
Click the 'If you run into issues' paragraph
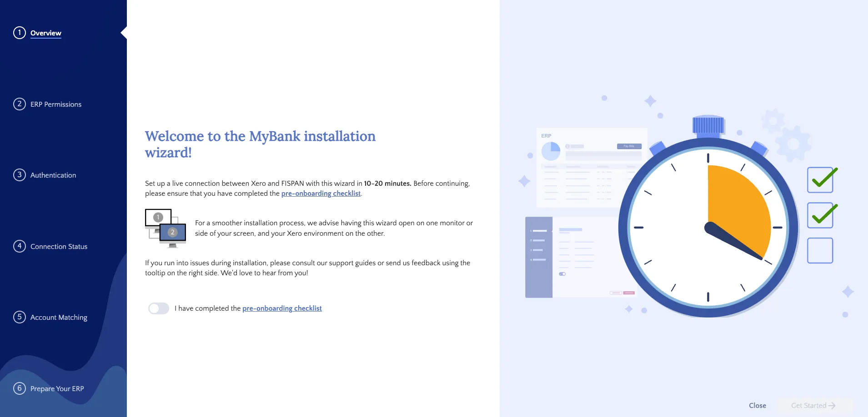pos(308,268)
